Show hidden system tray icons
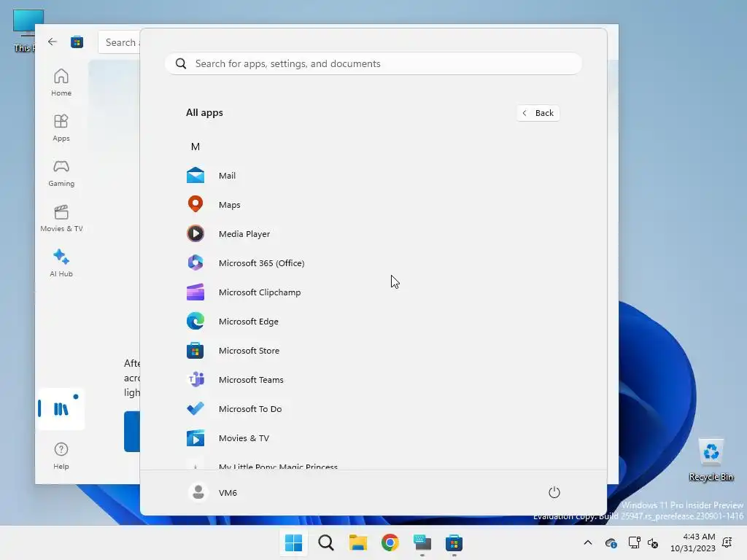Image resolution: width=747 pixels, height=560 pixels. 588,542
